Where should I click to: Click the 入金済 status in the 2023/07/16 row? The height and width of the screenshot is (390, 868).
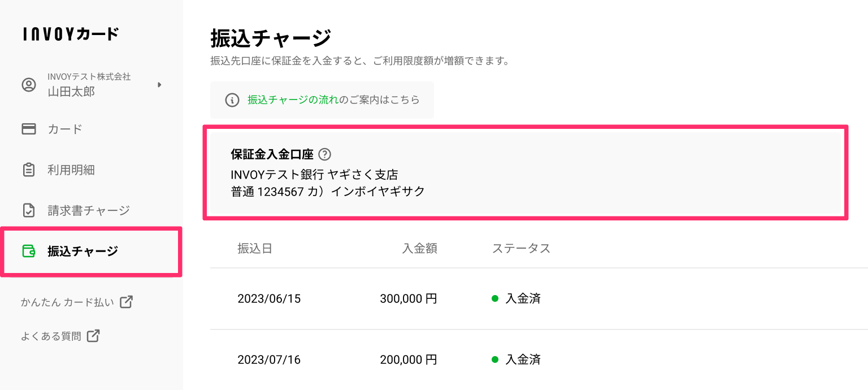517,359
